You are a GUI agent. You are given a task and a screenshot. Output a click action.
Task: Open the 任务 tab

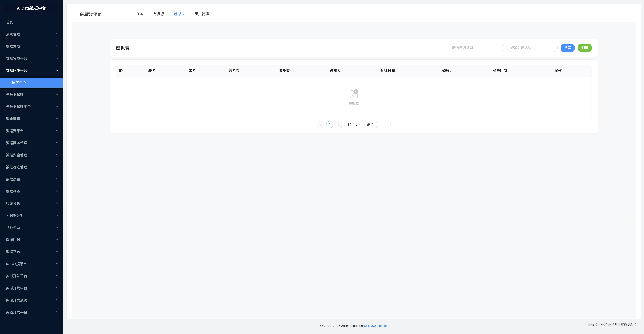(140, 14)
